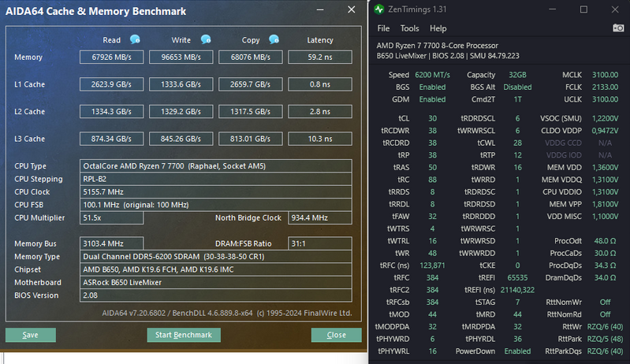Open the Tools menu in ZenTimings
The image size is (630, 364).
point(409,28)
